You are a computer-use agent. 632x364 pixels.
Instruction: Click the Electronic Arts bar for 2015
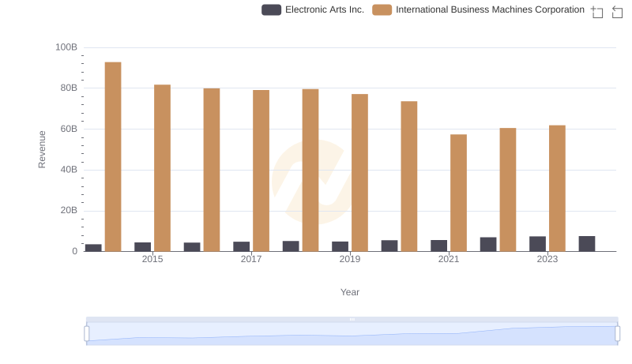[x=143, y=247]
